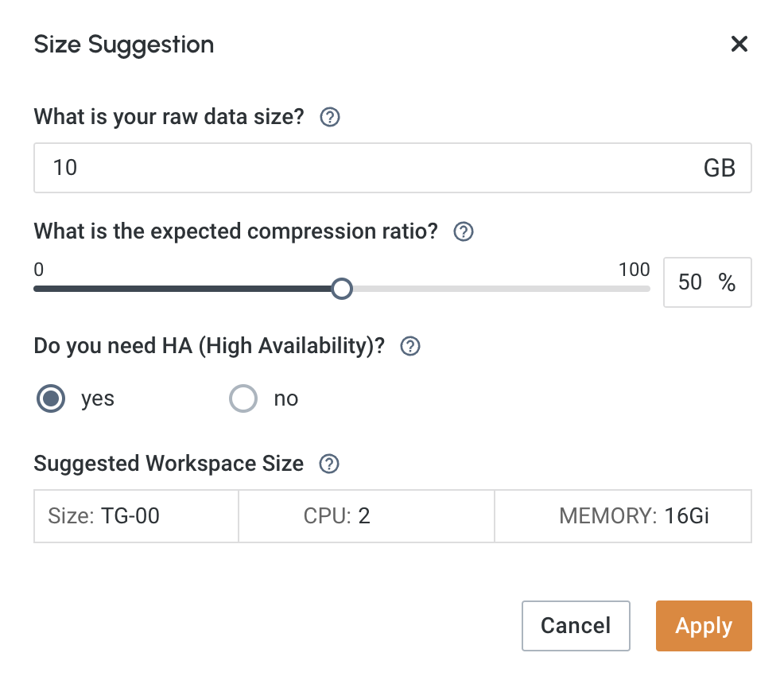Viewport: 784px width, 684px height.
Task: Click the raw data size input field
Action: coord(318,168)
